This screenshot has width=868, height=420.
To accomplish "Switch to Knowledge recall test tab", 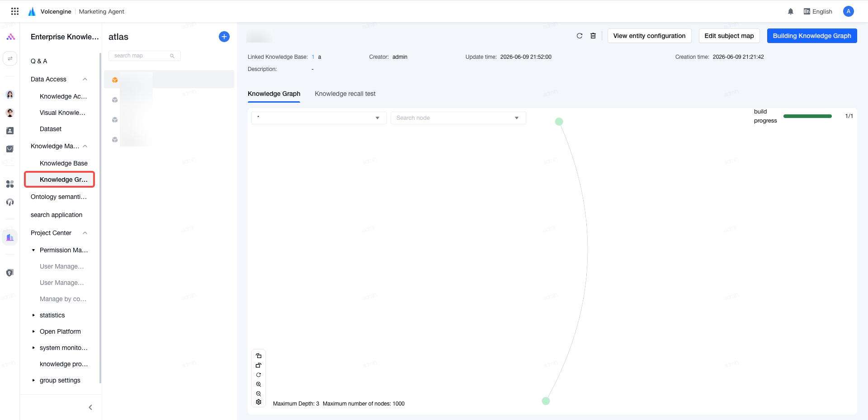I will pos(345,94).
